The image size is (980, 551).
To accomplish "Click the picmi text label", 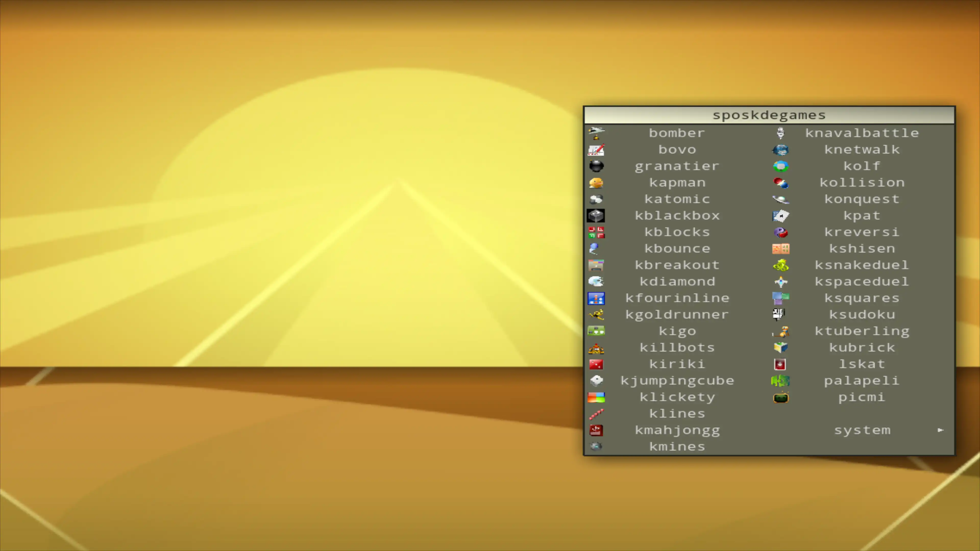I will [x=862, y=397].
